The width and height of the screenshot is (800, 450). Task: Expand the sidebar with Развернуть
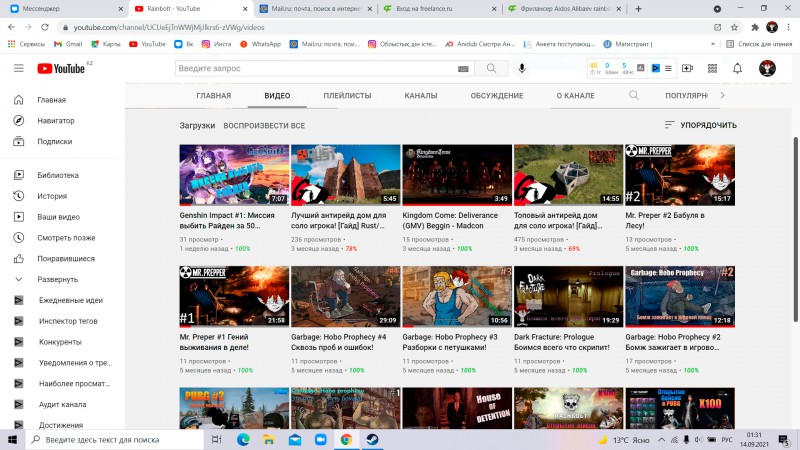pos(57,280)
